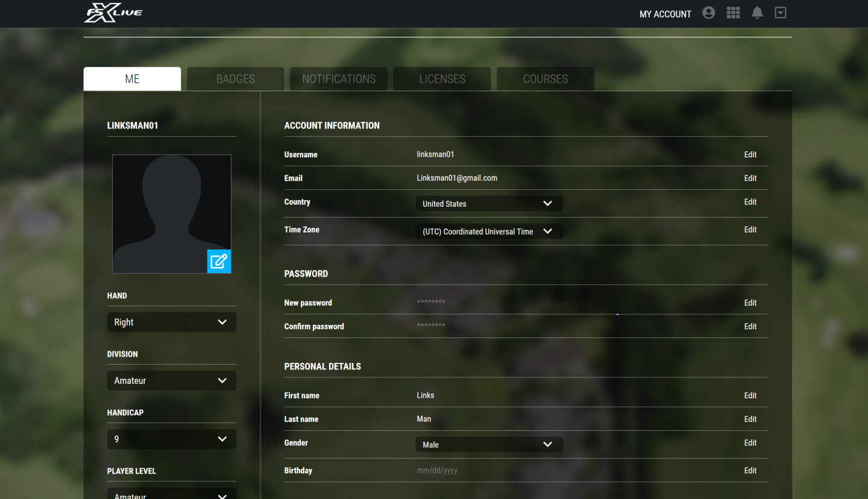Viewport: 868px width, 499px height.
Task: Click the My Account link
Action: [x=665, y=14]
